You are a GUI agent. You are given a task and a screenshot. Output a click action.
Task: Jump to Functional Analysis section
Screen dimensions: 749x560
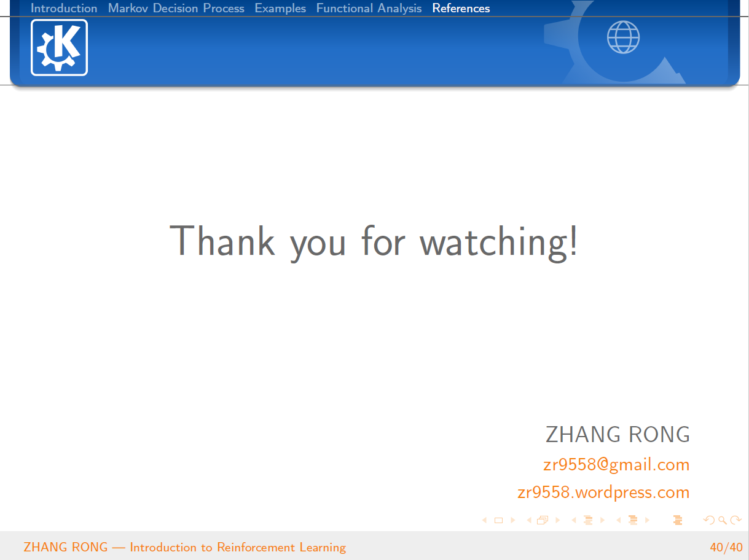369,8
